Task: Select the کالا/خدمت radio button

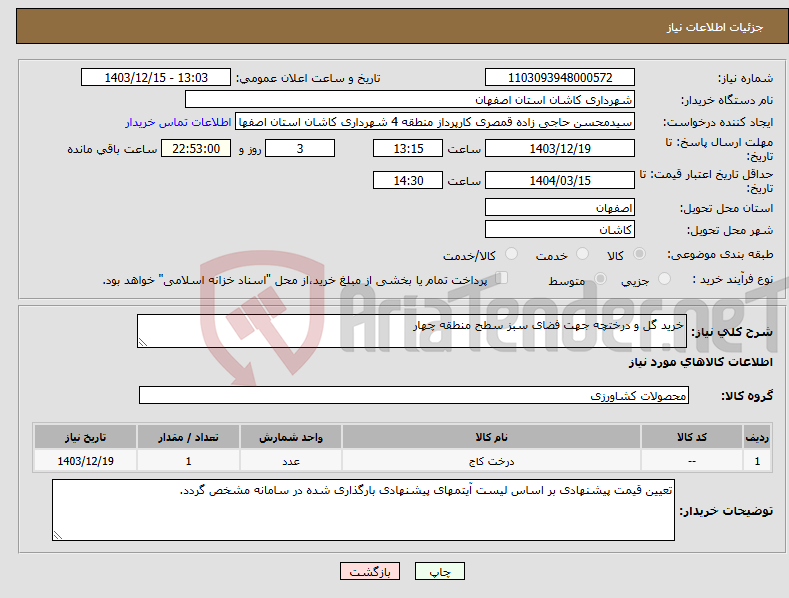Action: pos(511,254)
